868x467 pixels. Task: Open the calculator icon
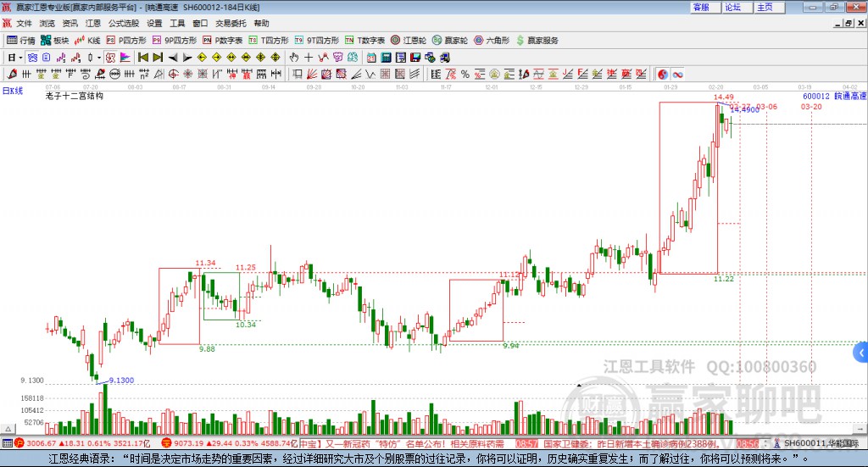click(386, 58)
